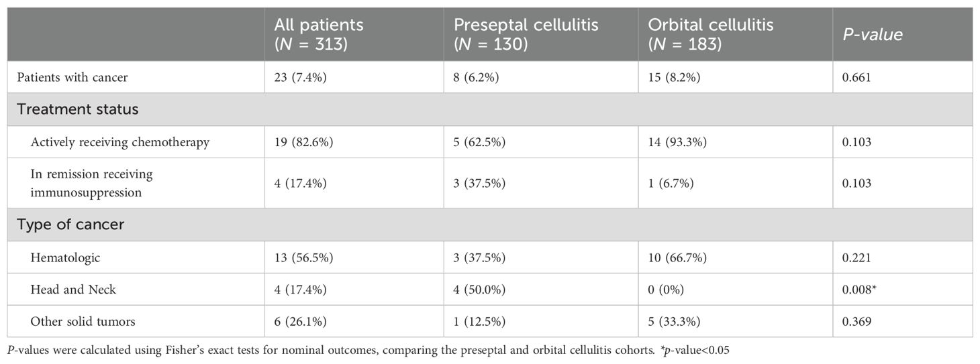Screen dimensions: 980x364
Task: Select the "In remission receiving immunosuppression" row label
Action: [91, 183]
